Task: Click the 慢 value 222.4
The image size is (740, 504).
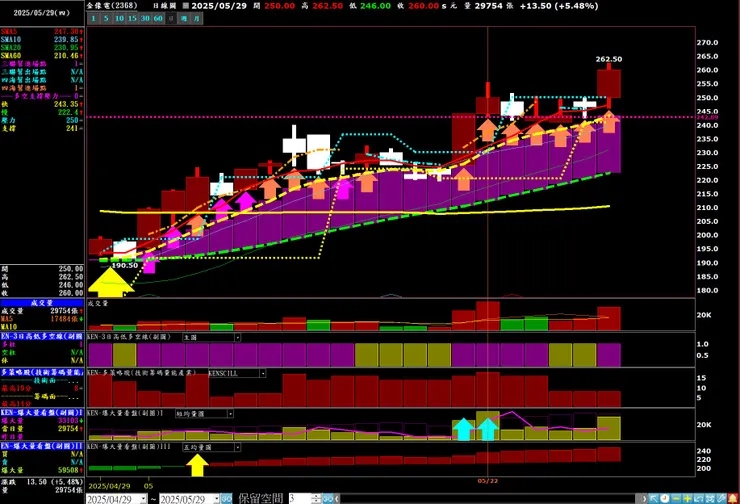Action: [68, 112]
